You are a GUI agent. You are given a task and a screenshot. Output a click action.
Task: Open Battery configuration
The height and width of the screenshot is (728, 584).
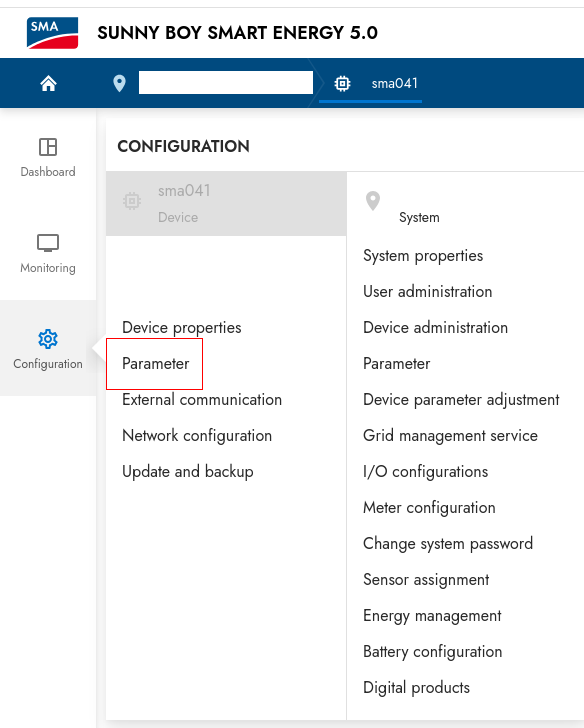click(x=433, y=652)
